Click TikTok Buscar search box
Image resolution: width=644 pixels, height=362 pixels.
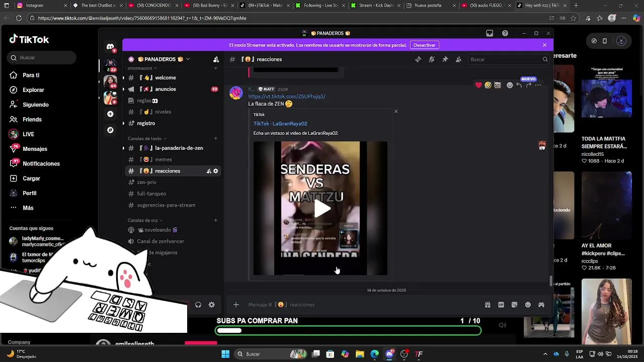[42, 58]
